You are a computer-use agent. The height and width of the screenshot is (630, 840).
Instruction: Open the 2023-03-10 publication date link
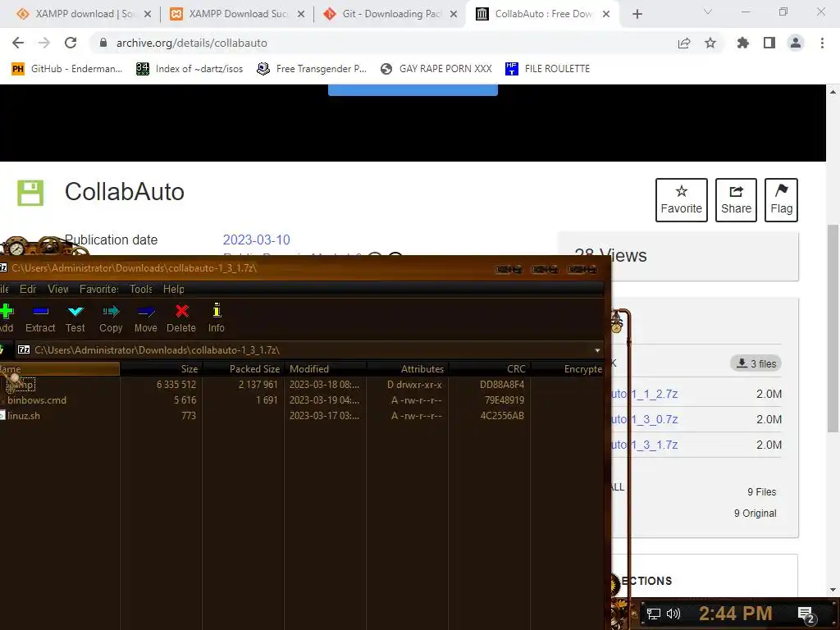[256, 240]
